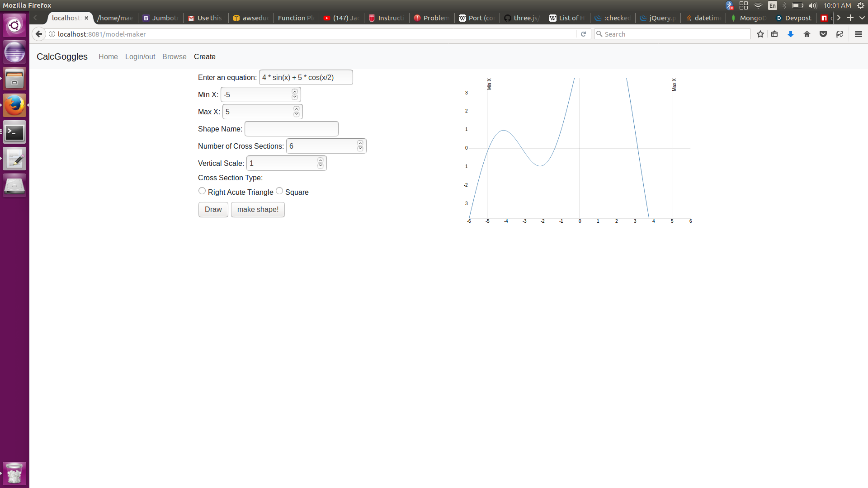Reload page with refresh icon
The height and width of the screenshot is (488, 868).
click(583, 34)
